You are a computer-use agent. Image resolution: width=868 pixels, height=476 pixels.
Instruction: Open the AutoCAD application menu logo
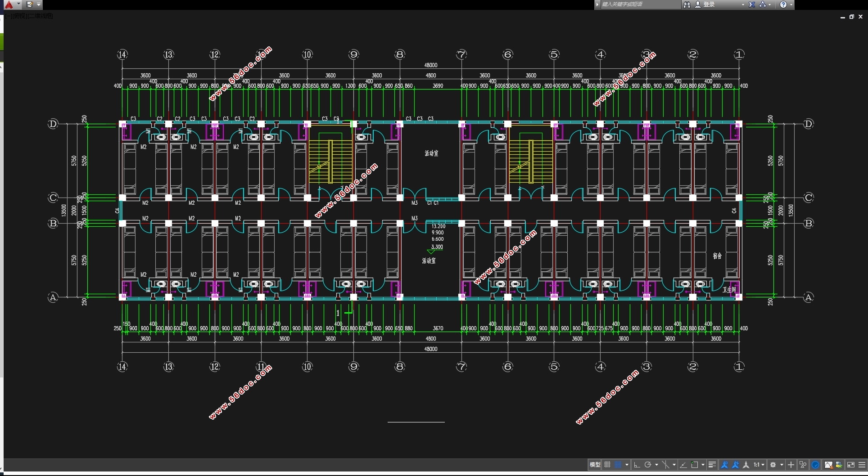click(9, 4)
